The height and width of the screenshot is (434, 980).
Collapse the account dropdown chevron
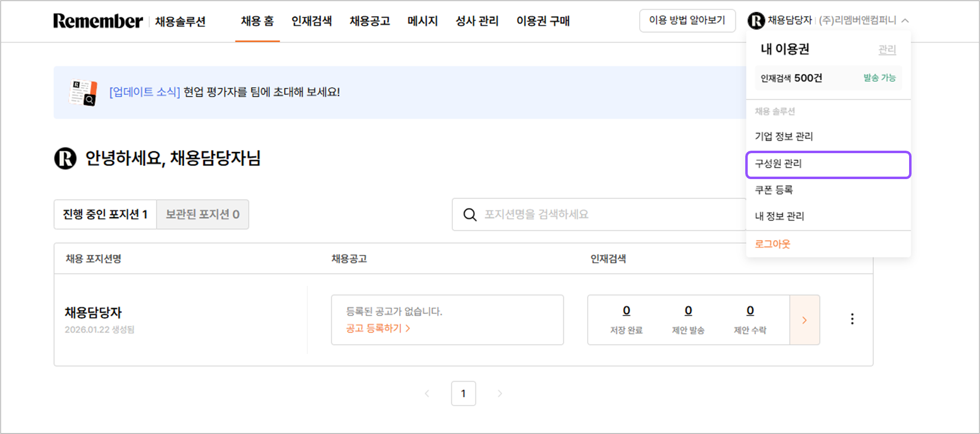905,21
